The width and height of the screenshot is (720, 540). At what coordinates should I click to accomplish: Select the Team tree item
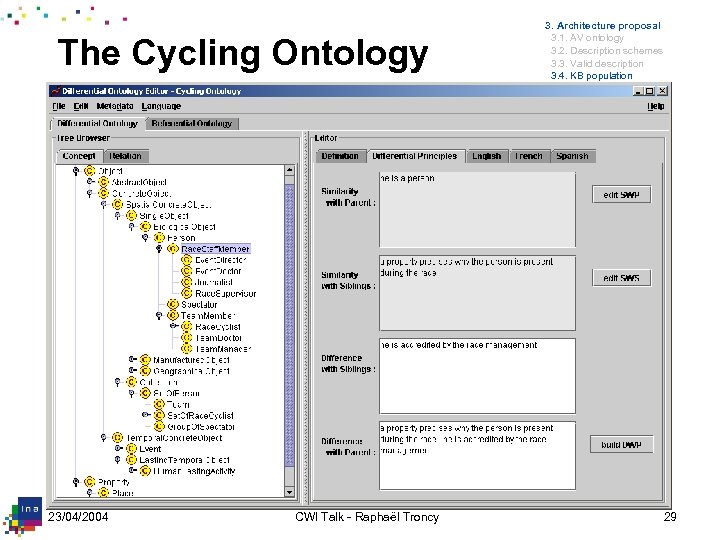coord(178,405)
